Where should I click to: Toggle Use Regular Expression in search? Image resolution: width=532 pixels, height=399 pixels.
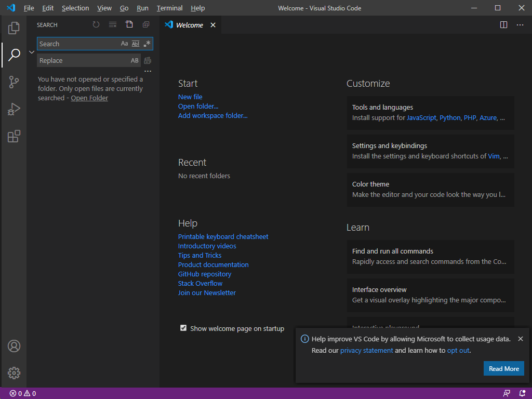click(147, 44)
